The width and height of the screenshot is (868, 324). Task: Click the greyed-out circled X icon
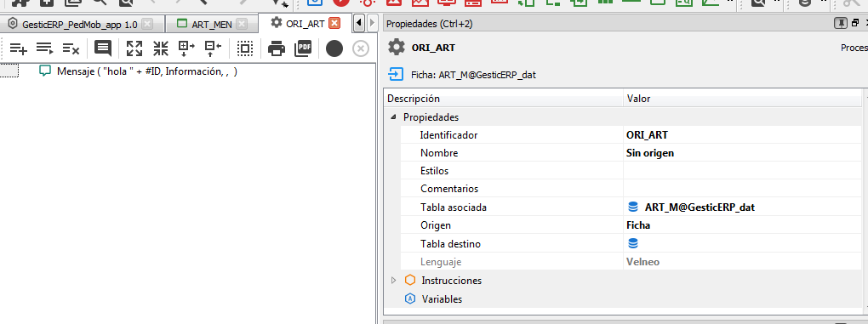click(x=360, y=48)
